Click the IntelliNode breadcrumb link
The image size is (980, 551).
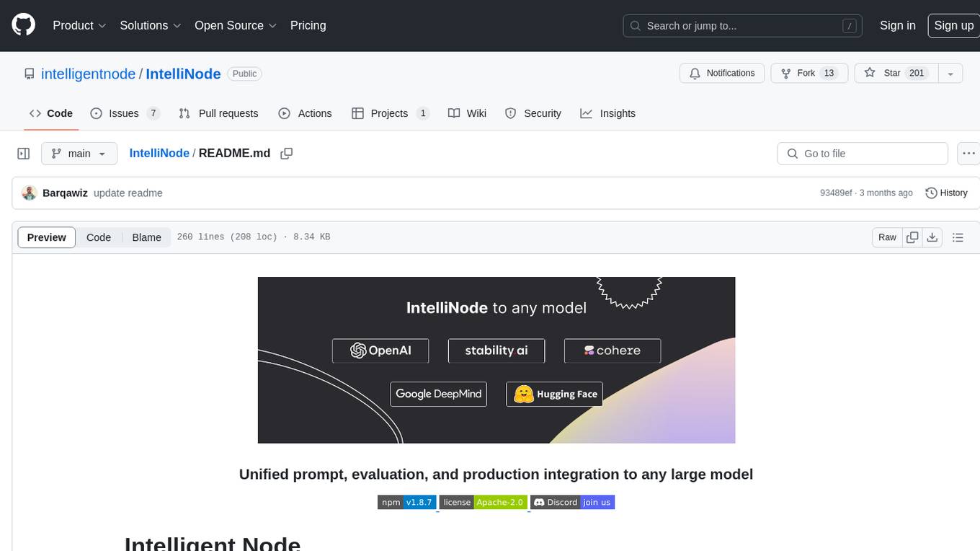pos(159,153)
